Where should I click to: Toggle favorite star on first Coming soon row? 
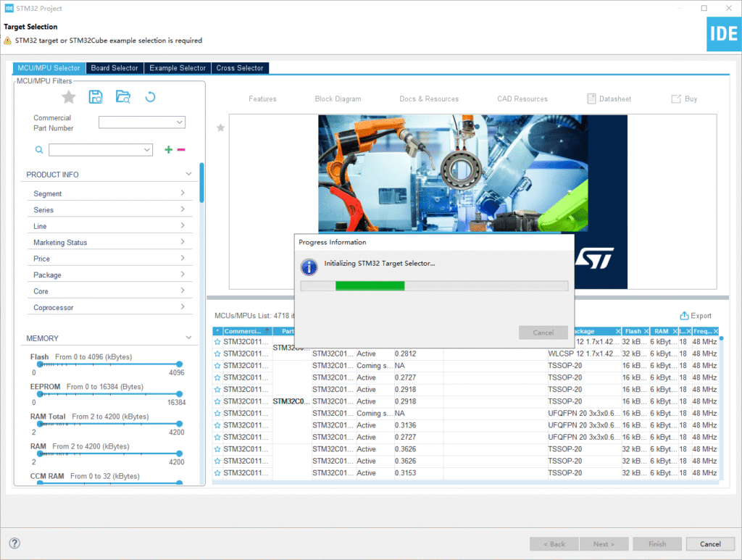(x=217, y=366)
